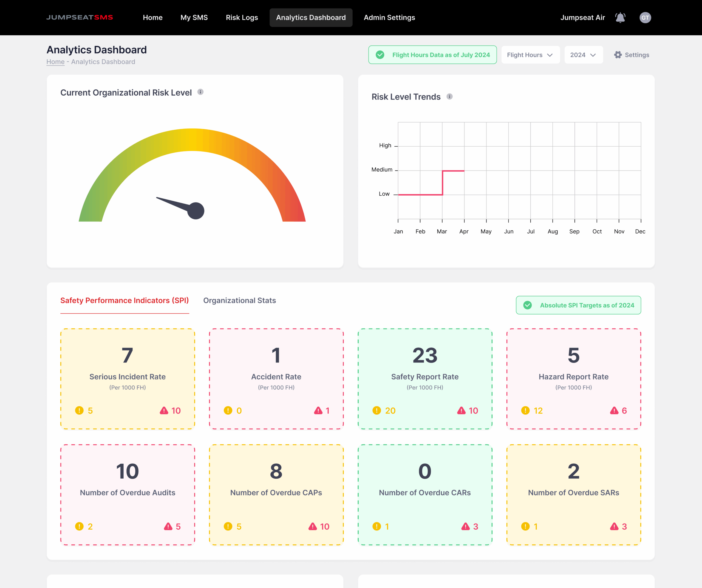
Task: Click red alert triangle on Serious Incident Rate card
Action: (164, 410)
